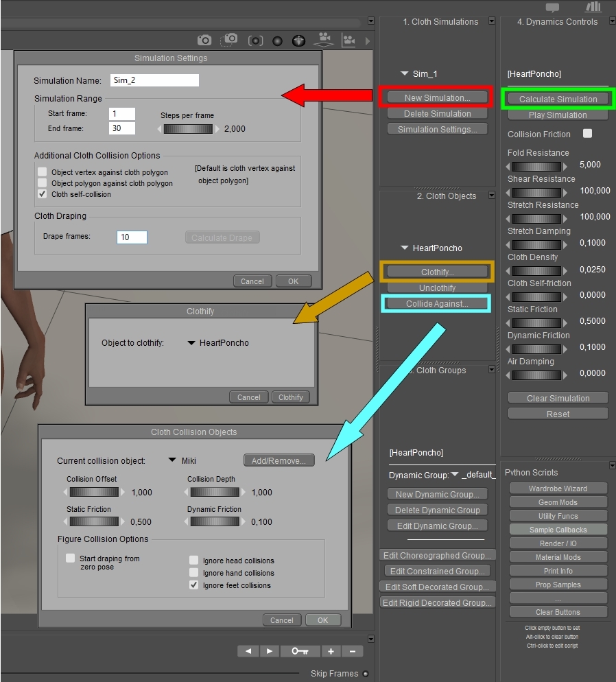Click the Steps per frame slider
The height and width of the screenshot is (682, 616).
[188, 129]
